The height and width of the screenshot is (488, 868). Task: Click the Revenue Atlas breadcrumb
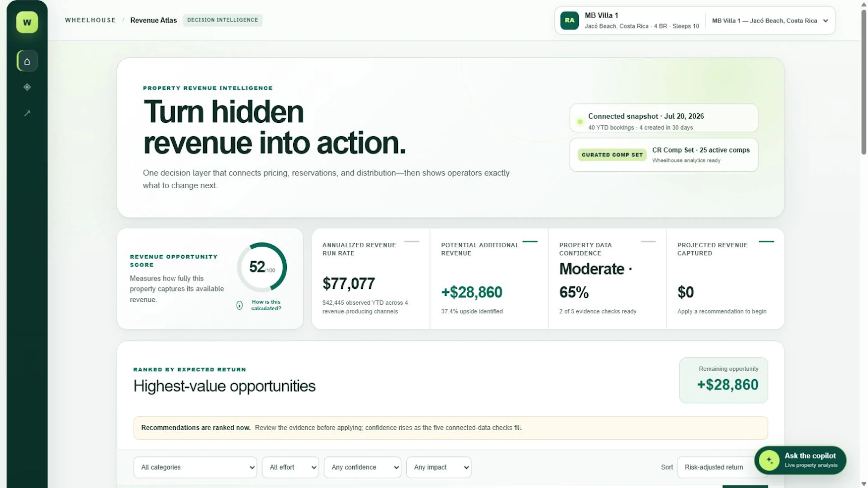(153, 20)
